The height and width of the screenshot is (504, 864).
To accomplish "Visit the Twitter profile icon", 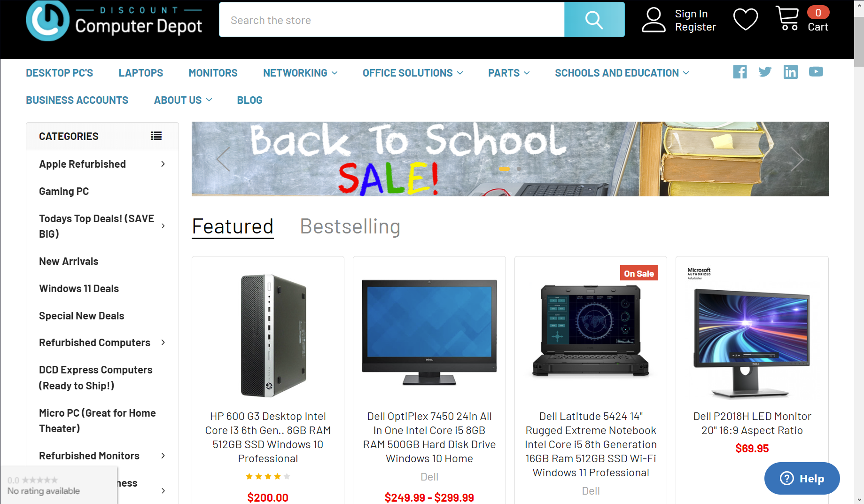I will 765,72.
